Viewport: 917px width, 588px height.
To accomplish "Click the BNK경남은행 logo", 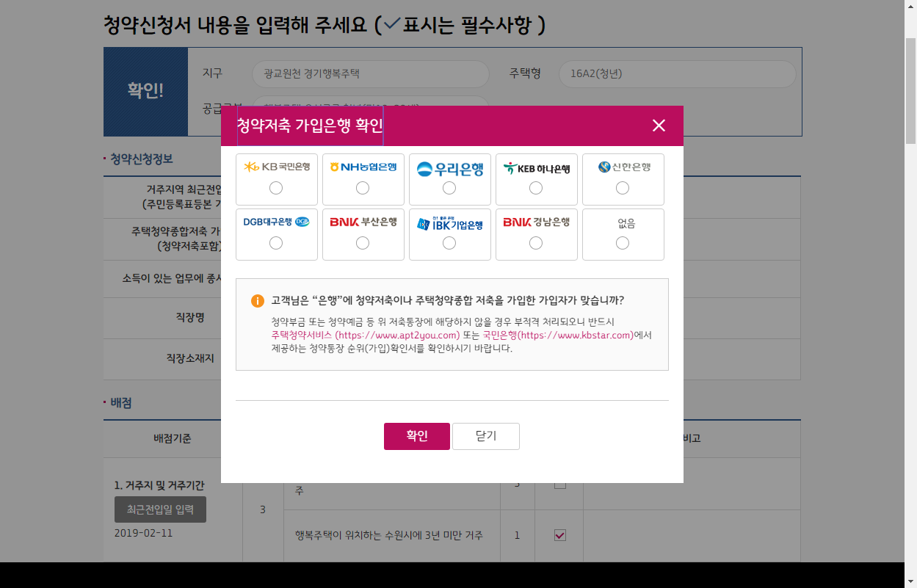I will (x=537, y=222).
